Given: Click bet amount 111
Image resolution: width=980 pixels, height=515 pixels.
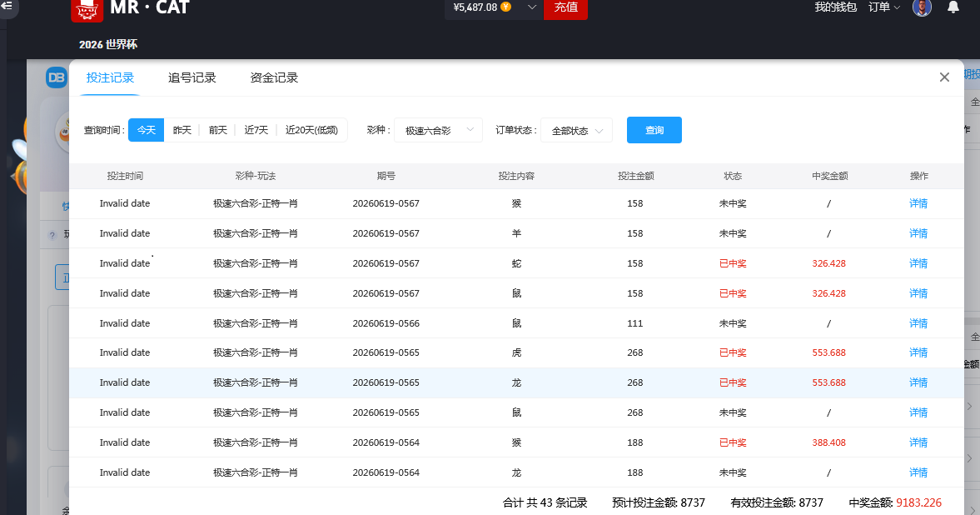Looking at the screenshot, I should (x=635, y=323).
